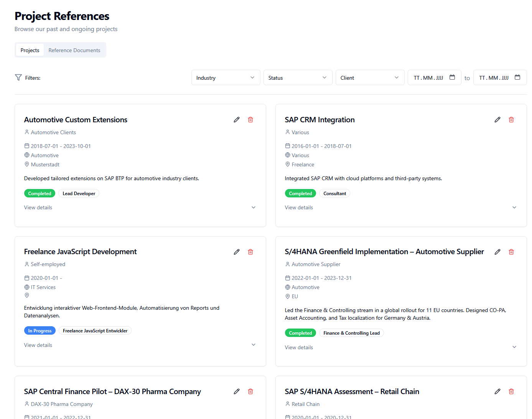Open calendar picker on the start date field
Viewport: 532px width, 419px height.
(452, 77)
